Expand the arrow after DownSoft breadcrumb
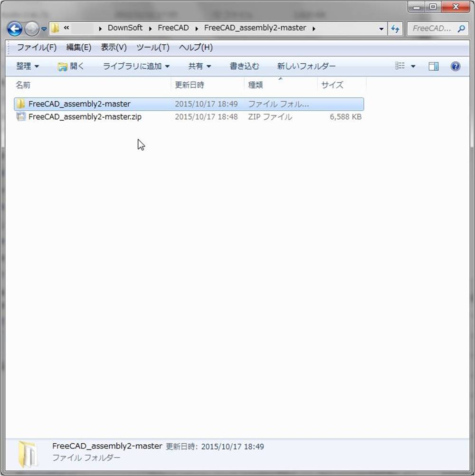Viewport: 475px width, 476px height. click(150, 29)
